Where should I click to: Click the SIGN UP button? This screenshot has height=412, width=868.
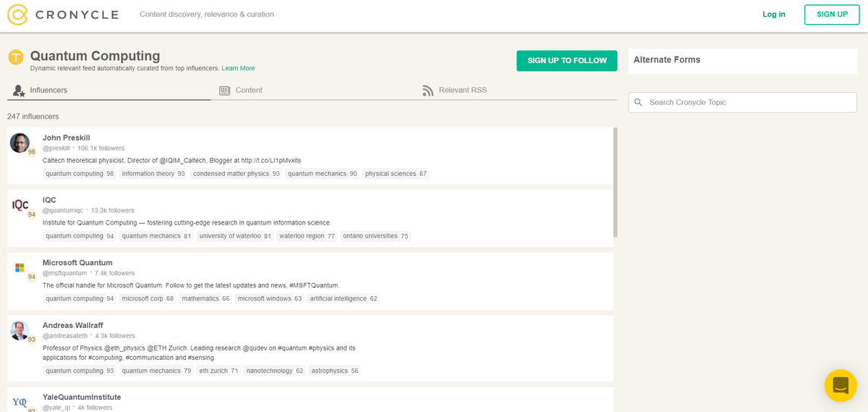(x=832, y=14)
